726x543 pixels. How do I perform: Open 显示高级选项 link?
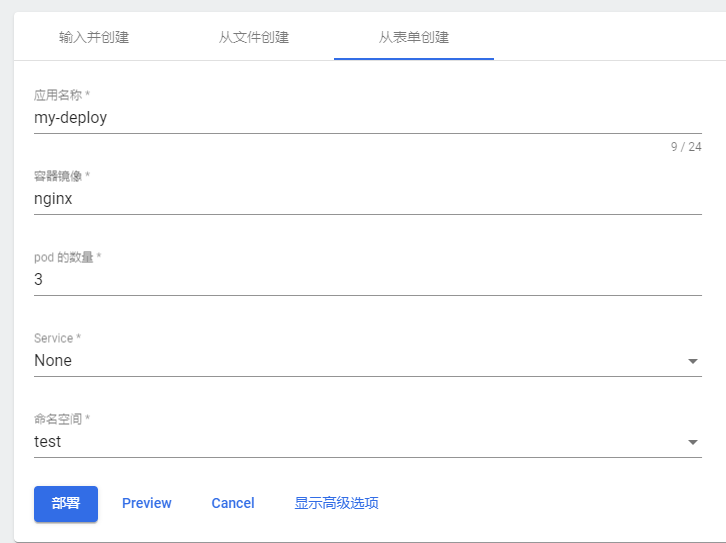pos(337,503)
